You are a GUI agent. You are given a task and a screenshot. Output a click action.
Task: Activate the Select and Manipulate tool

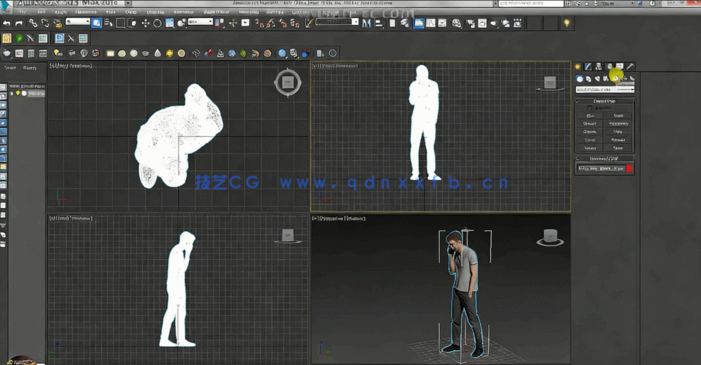(x=233, y=23)
